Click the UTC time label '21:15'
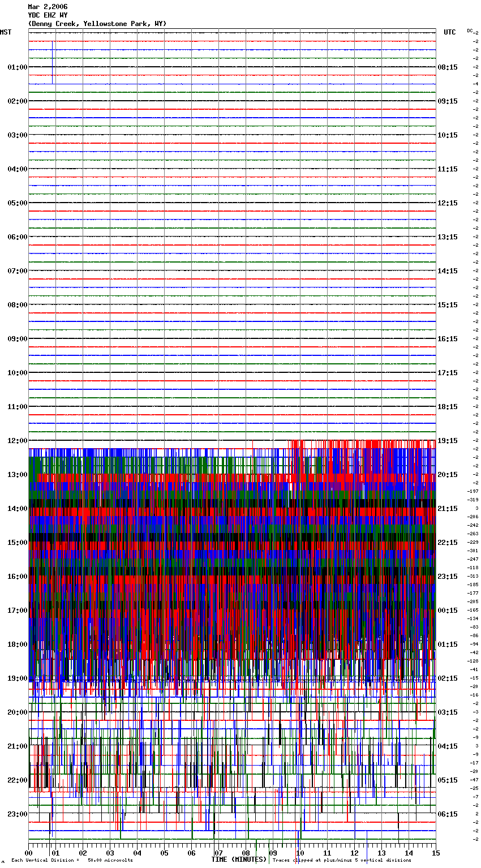Viewport: 481px width, 868px height. [x=448, y=509]
